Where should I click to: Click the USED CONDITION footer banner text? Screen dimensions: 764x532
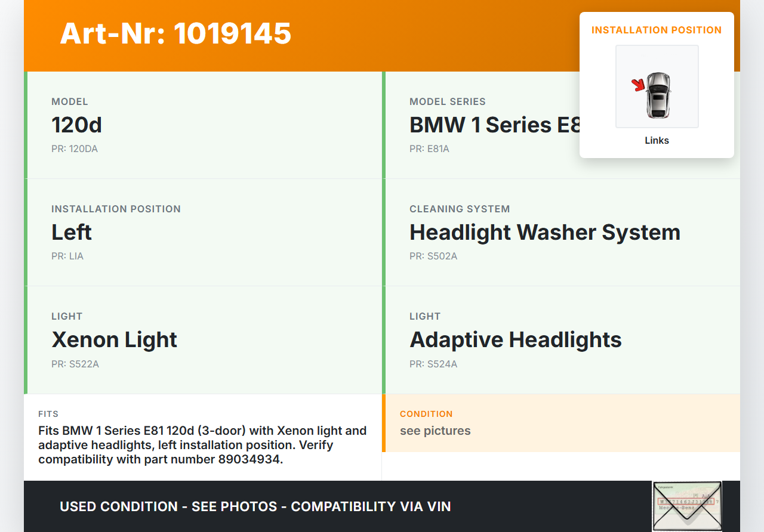[x=255, y=506]
